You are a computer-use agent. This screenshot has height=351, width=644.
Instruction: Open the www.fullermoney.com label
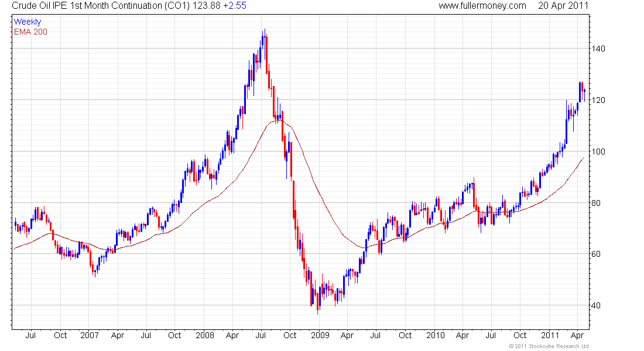point(482,6)
